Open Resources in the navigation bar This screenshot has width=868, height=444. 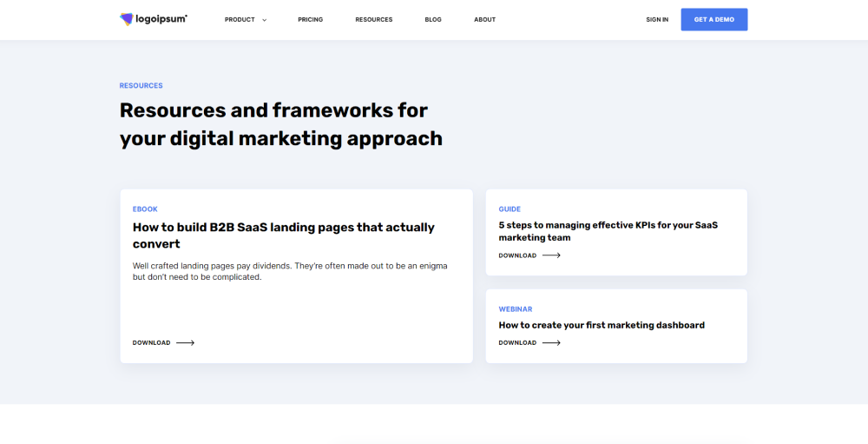click(x=373, y=19)
